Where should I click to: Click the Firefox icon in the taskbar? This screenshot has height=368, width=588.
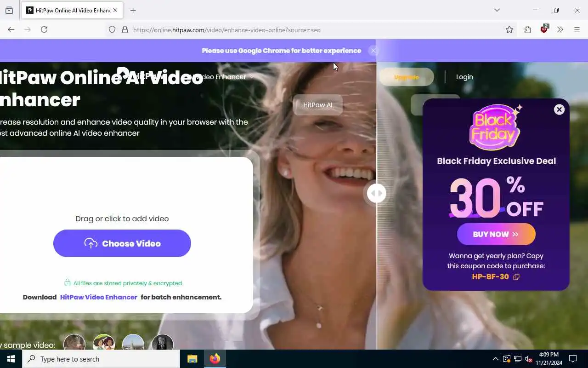tap(215, 359)
